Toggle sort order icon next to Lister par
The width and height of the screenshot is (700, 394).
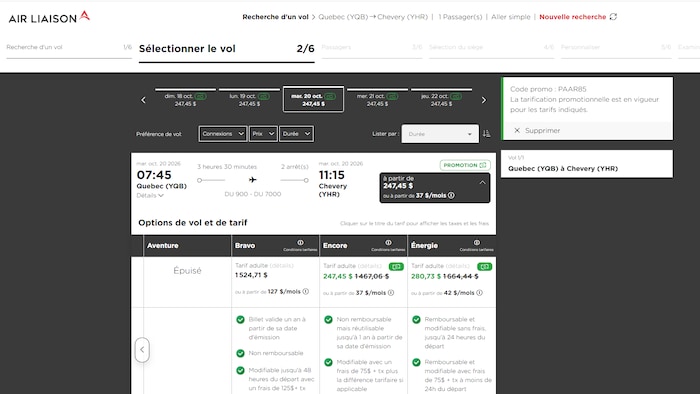[487, 133]
